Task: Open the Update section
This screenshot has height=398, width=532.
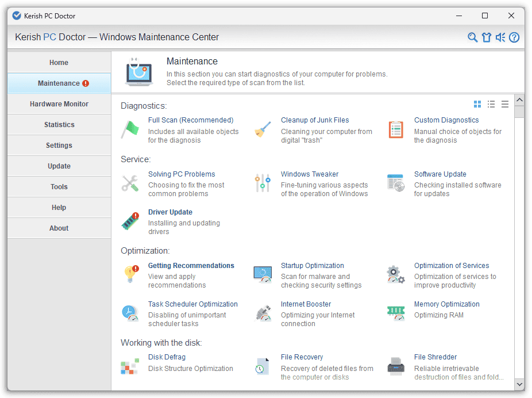Action: click(59, 166)
